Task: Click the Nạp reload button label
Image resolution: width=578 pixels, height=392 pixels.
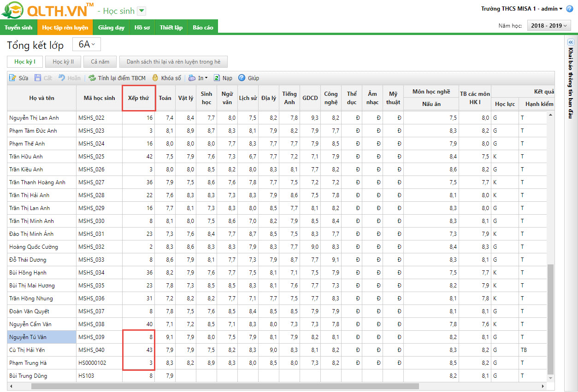Action: (227, 78)
